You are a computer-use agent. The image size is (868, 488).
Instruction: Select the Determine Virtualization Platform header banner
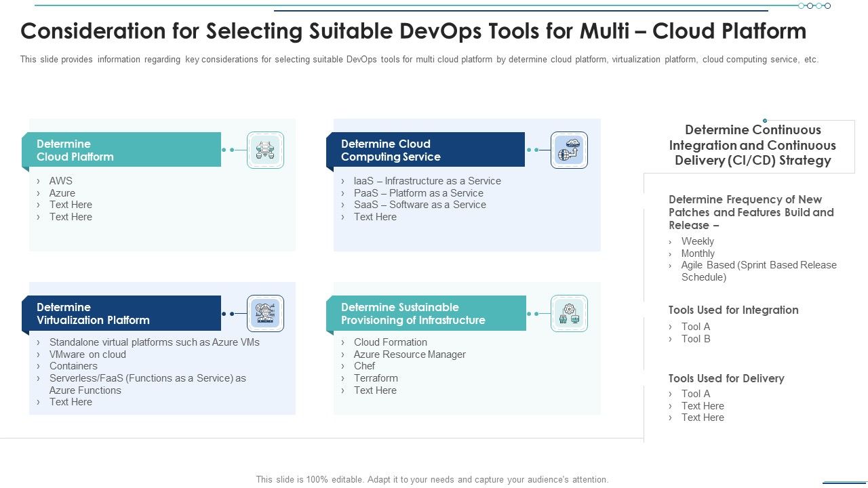122,313
